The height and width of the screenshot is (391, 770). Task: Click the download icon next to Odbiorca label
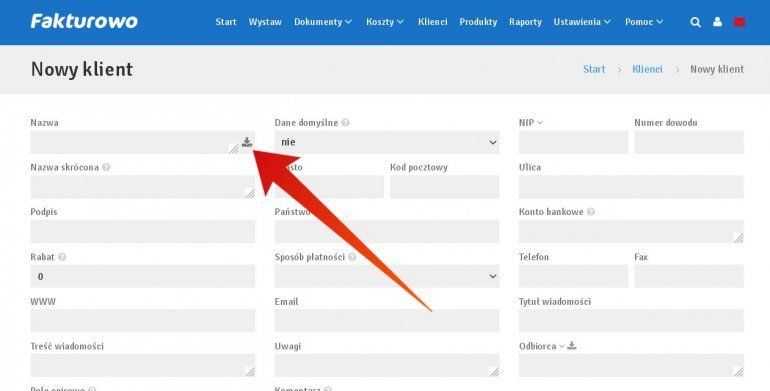572,346
